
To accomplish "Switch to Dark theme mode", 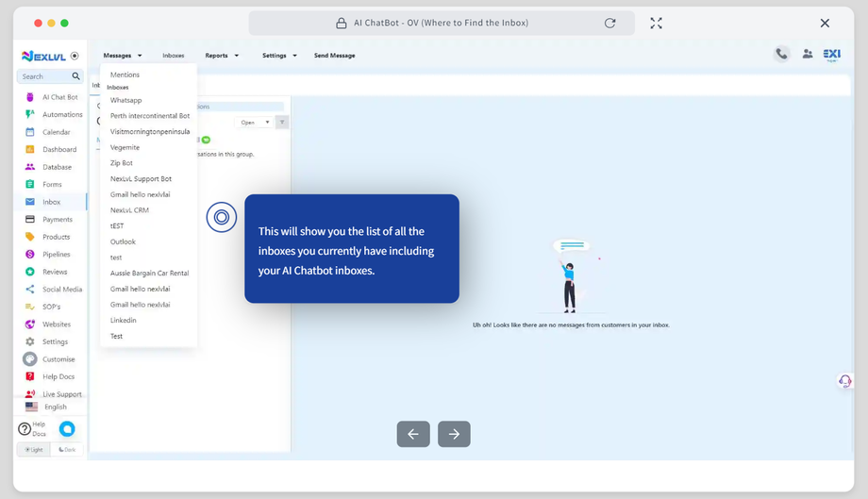I will click(67, 450).
